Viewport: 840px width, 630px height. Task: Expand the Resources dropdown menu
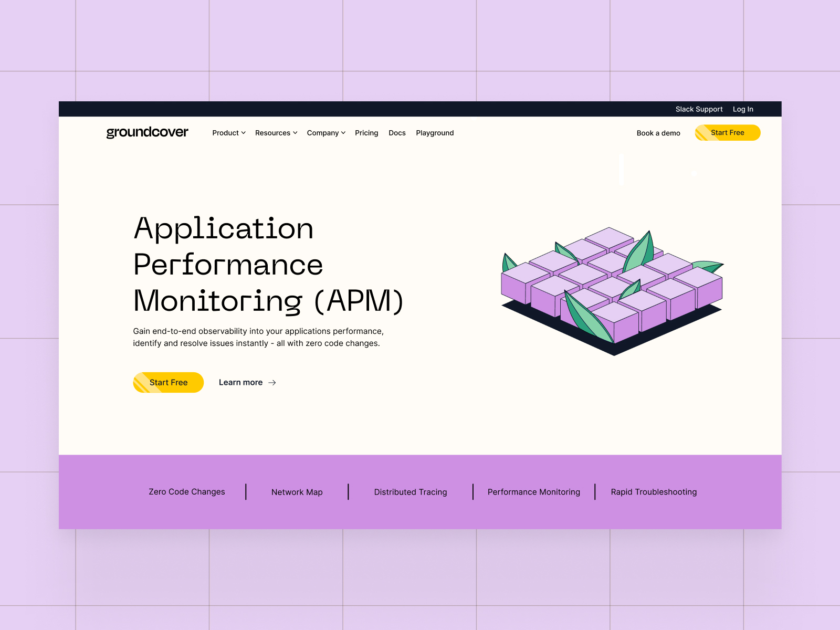tap(276, 133)
